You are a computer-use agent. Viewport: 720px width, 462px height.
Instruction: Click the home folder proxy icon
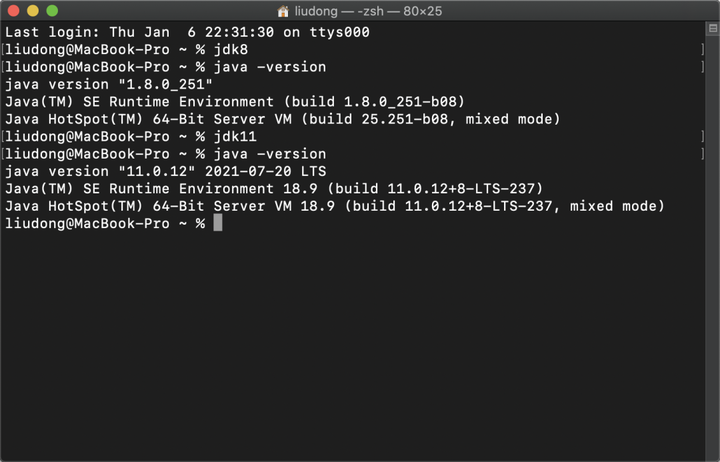[x=283, y=11]
